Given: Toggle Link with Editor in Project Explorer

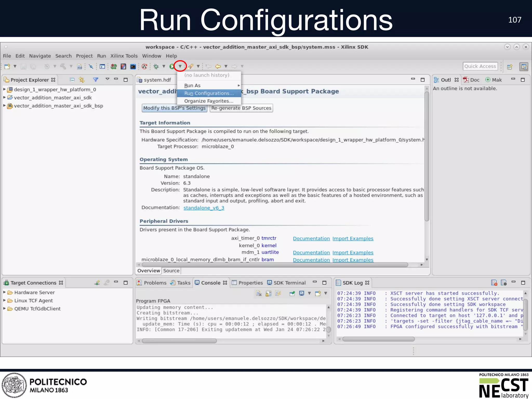Looking at the screenshot, I should pyautogui.click(x=82, y=79).
